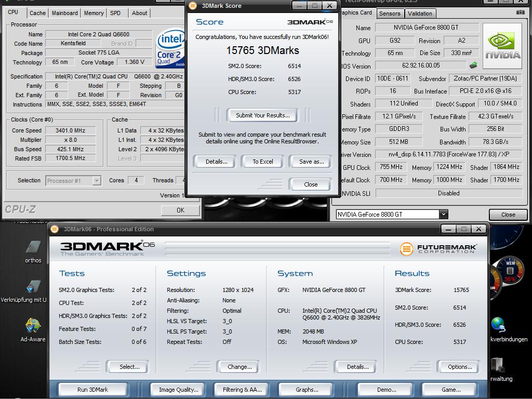Click the Driver Version field in GPU-Z
532x399 pixels.
click(x=448, y=154)
